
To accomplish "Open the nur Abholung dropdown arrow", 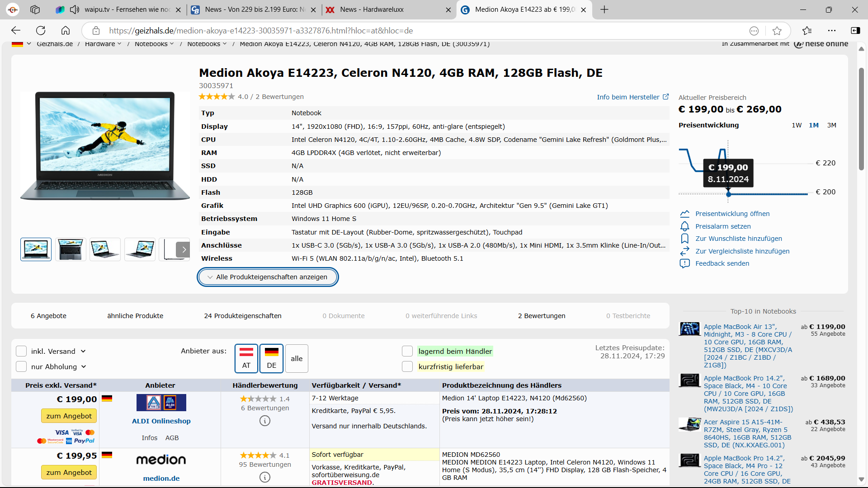I will (84, 367).
